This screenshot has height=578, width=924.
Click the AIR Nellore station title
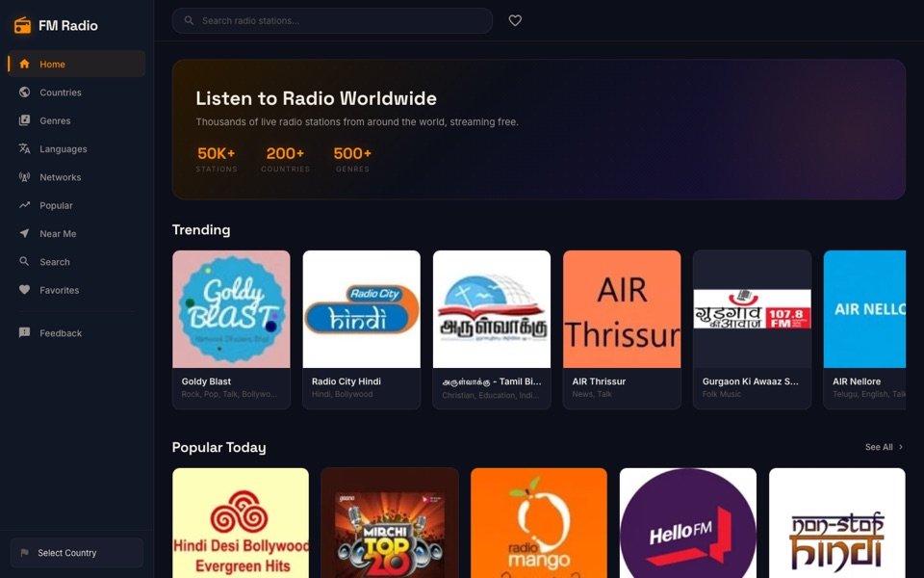[x=857, y=381]
